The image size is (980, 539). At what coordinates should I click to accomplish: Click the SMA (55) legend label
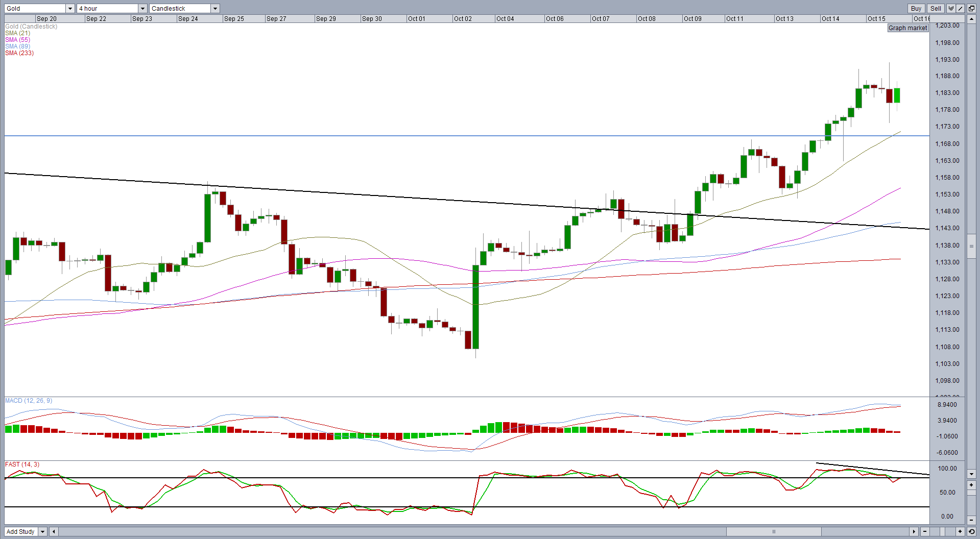(17, 40)
